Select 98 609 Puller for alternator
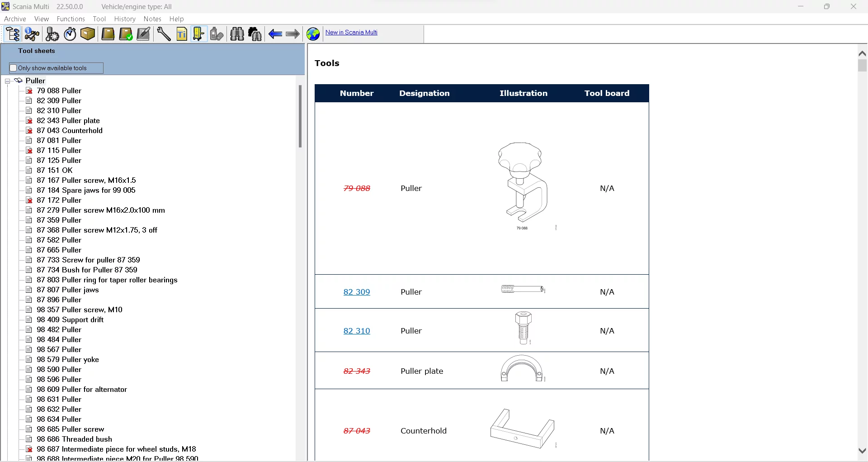This screenshot has width=868, height=462. (x=81, y=389)
